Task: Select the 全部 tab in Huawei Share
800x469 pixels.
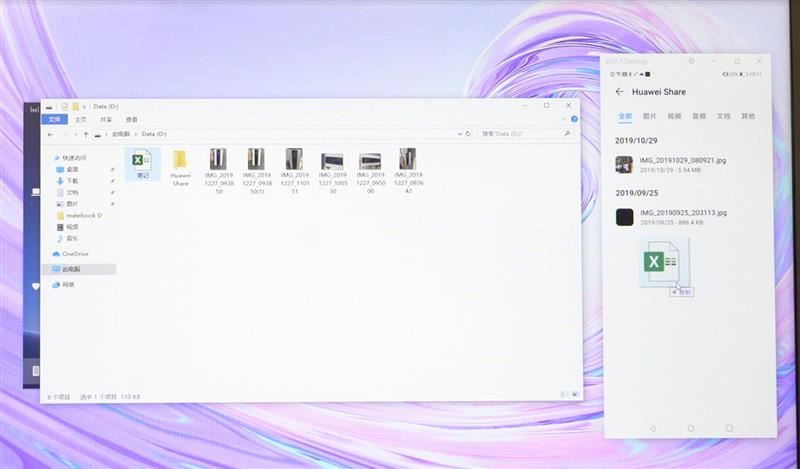Action: [x=625, y=116]
